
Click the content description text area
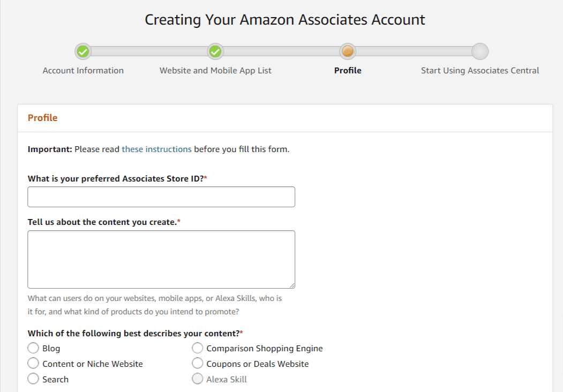coord(161,259)
